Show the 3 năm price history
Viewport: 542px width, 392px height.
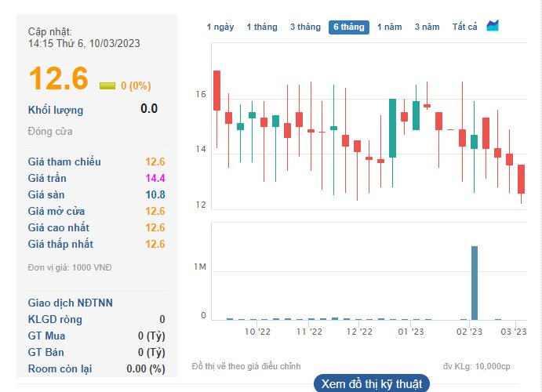coord(427,27)
